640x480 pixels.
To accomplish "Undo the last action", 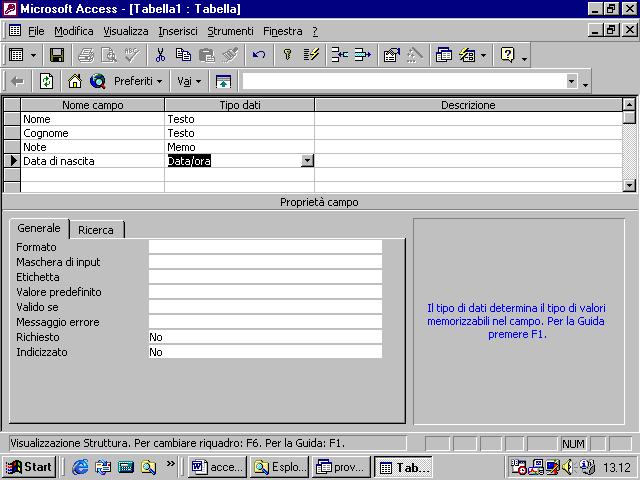I will point(259,55).
